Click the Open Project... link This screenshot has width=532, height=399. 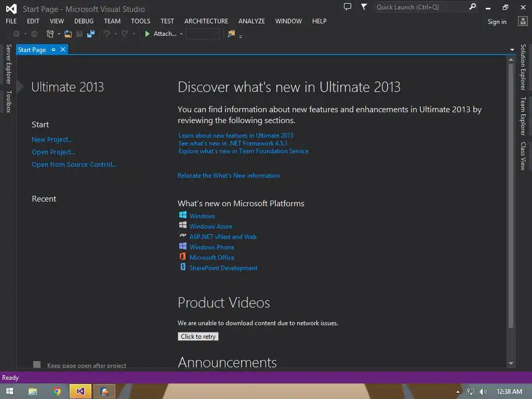tap(54, 152)
